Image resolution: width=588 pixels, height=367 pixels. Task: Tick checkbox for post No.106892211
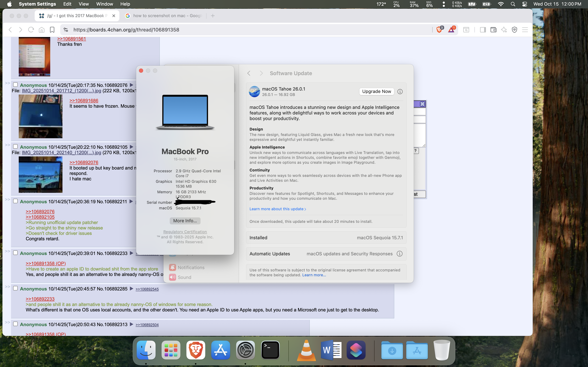coord(15,201)
